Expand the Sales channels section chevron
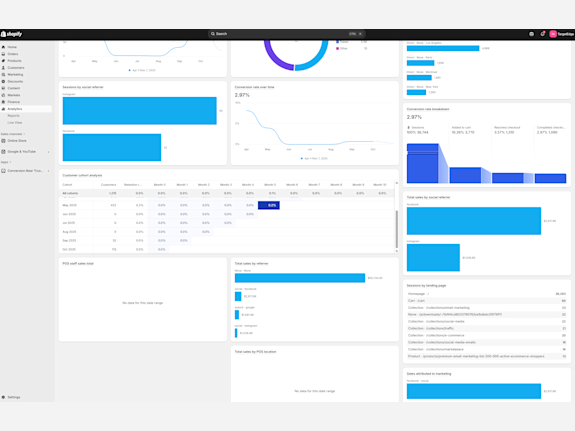Screen dimensions: 575x431 (x=25, y=134)
